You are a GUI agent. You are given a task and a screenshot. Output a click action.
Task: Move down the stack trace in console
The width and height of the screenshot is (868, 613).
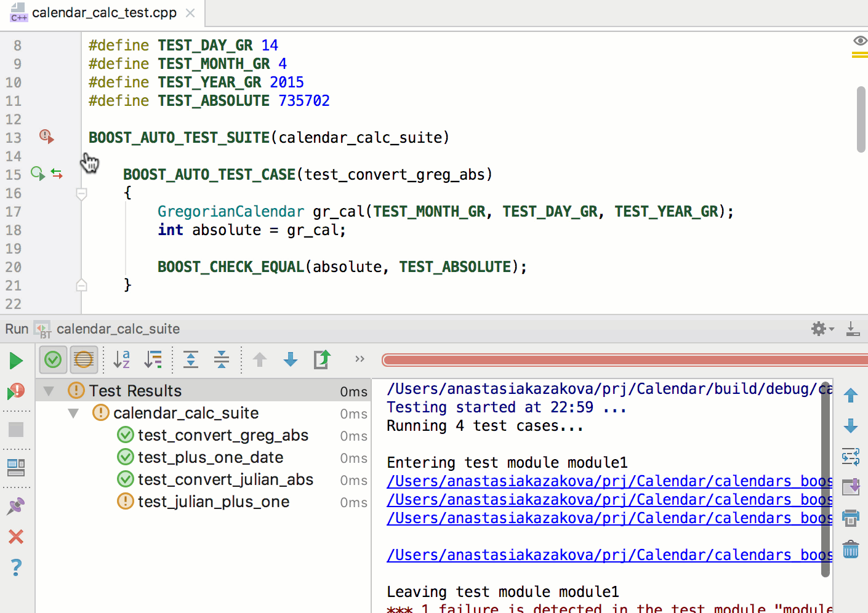click(x=851, y=426)
